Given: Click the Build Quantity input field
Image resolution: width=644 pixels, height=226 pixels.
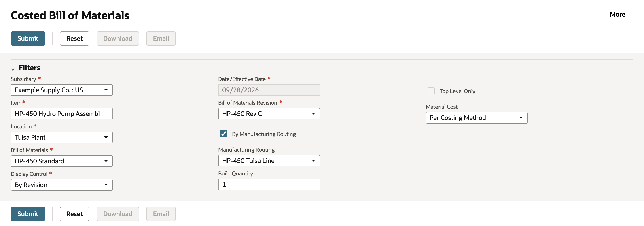Looking at the screenshot, I should (x=269, y=184).
